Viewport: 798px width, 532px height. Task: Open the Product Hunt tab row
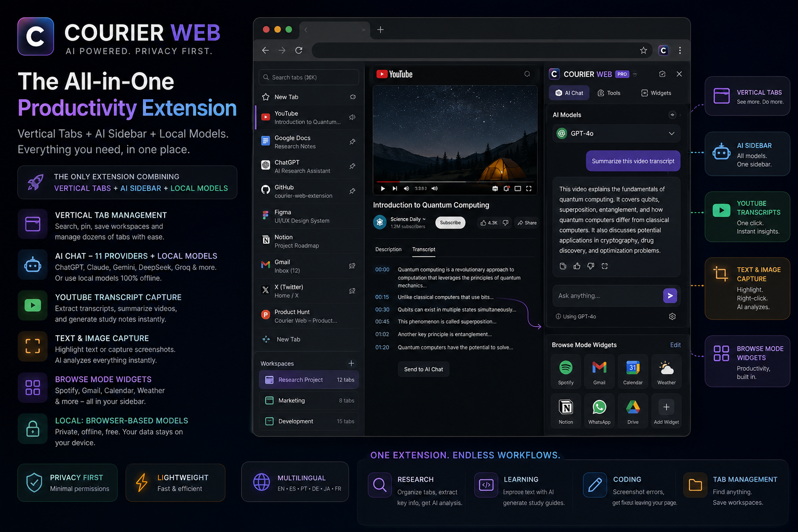tap(309, 316)
